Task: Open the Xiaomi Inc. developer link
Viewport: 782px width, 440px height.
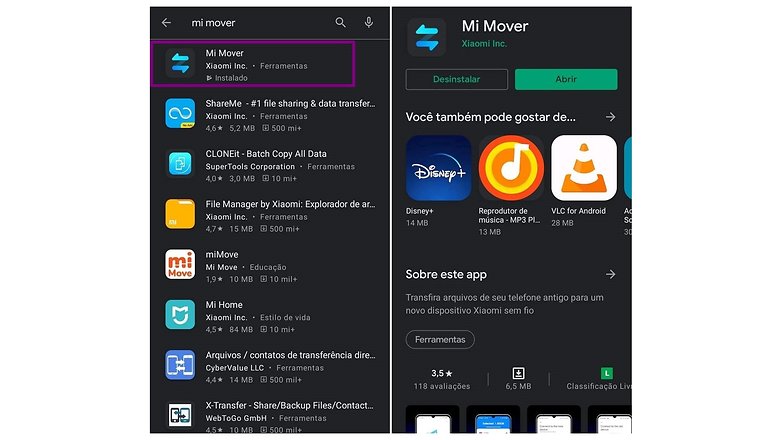Action: pyautogui.click(x=484, y=44)
